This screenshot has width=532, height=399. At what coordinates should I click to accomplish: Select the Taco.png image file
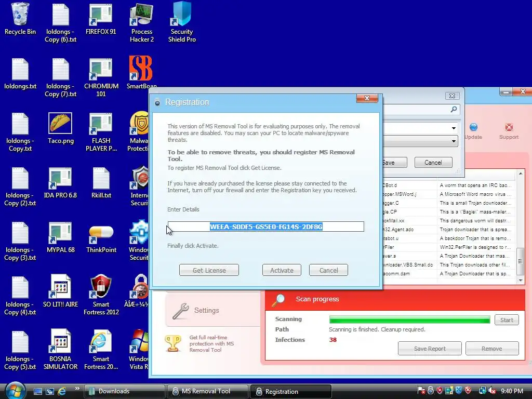point(60,128)
